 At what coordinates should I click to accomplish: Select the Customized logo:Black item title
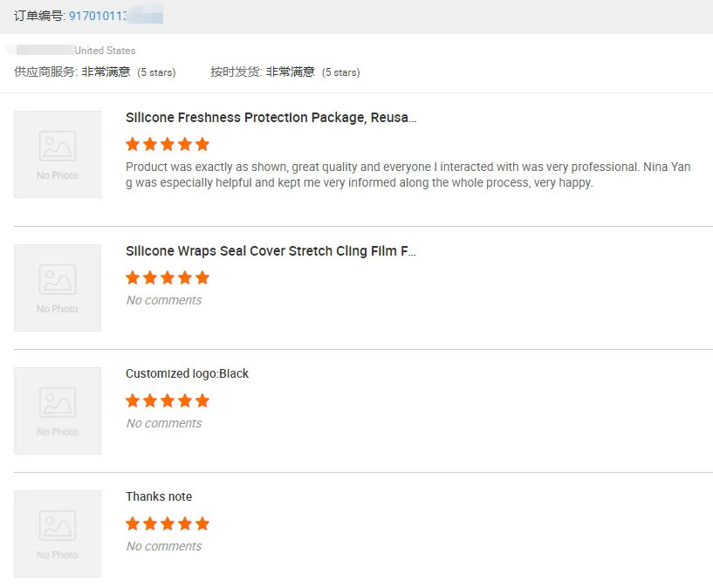pos(187,373)
